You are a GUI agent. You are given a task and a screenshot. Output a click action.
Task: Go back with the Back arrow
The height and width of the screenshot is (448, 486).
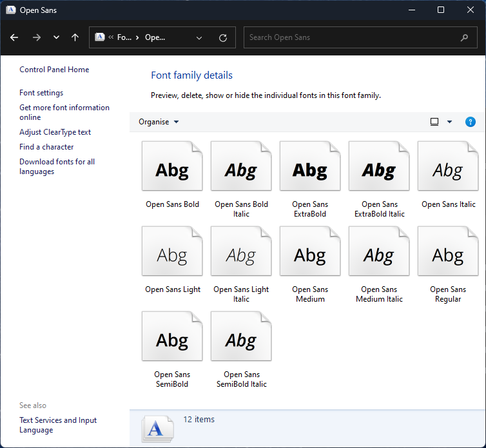pyautogui.click(x=14, y=38)
